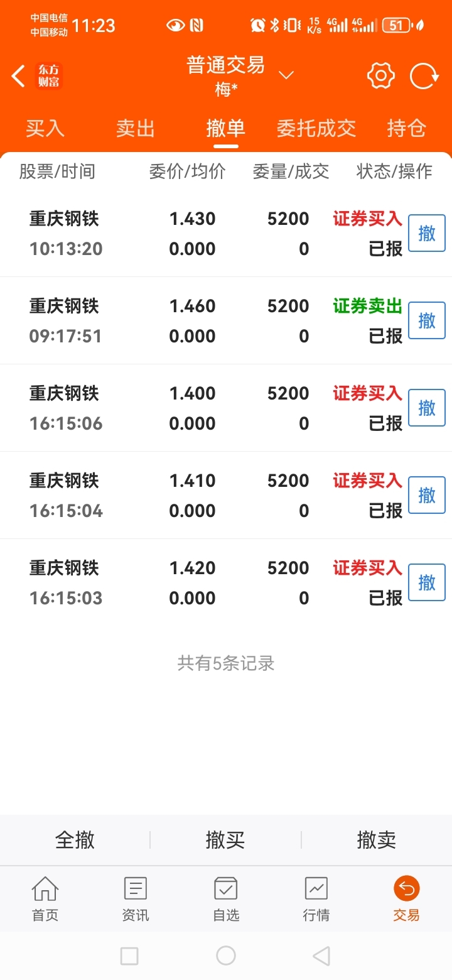Refresh orders with circular arrow icon
Screen dimensions: 452x980
tap(424, 77)
